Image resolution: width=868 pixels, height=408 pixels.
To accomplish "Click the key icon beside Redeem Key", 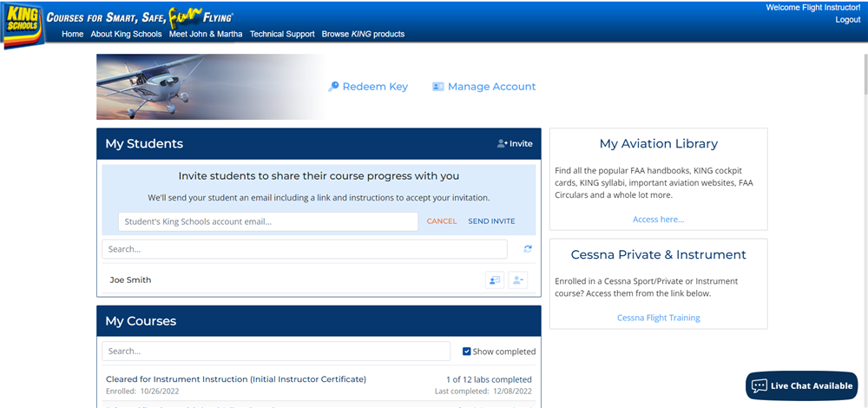I will pyautogui.click(x=333, y=87).
